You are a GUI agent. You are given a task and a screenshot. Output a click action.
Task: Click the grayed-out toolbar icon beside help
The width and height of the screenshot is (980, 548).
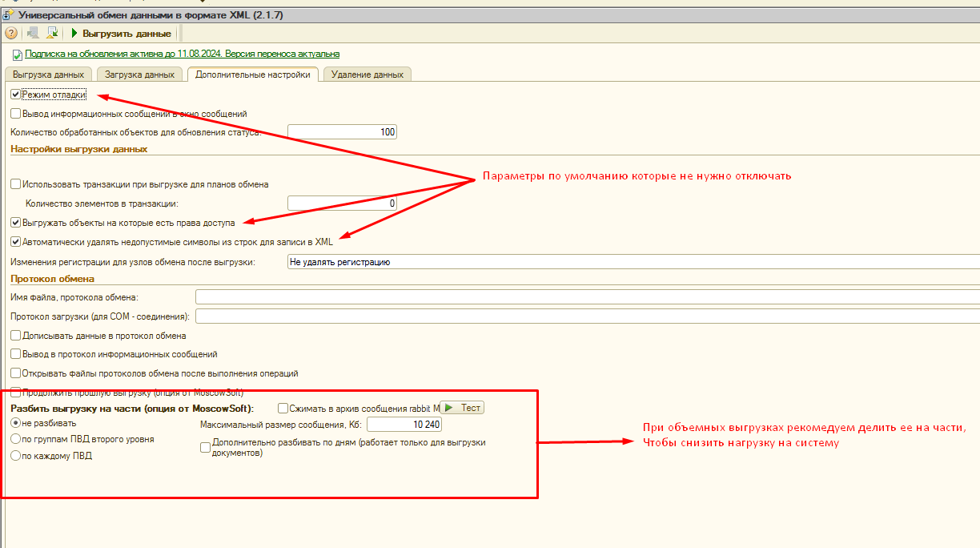click(33, 33)
